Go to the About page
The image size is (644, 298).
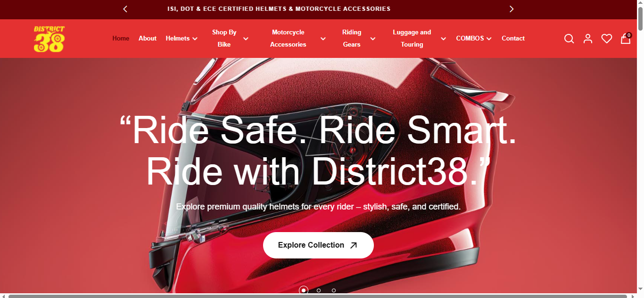[x=148, y=39]
